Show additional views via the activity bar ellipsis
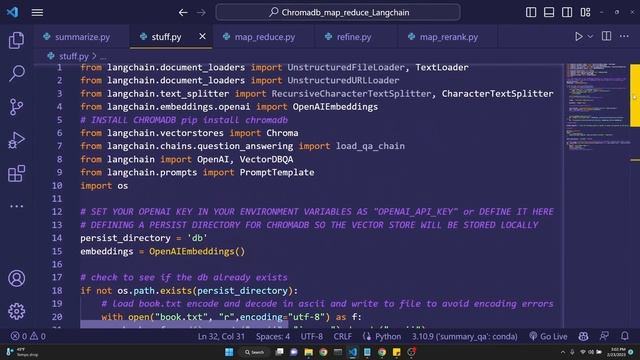Screen dimensions: 640x360 tap(16, 206)
